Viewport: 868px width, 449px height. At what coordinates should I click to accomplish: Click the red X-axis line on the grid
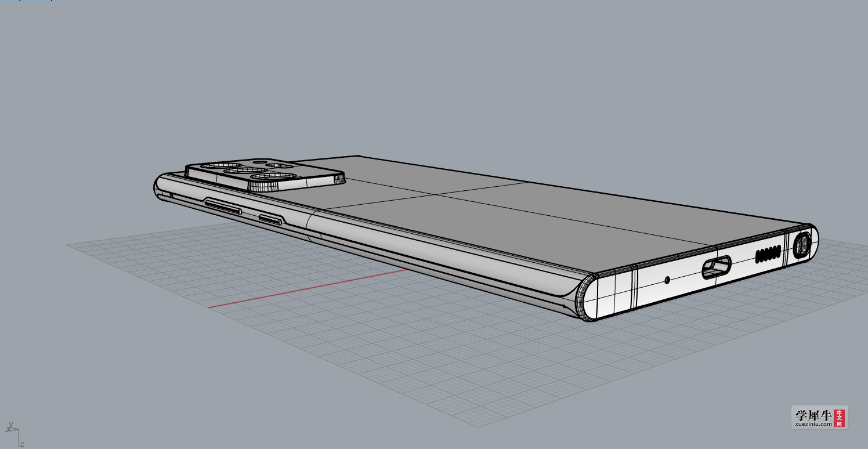(x=308, y=288)
